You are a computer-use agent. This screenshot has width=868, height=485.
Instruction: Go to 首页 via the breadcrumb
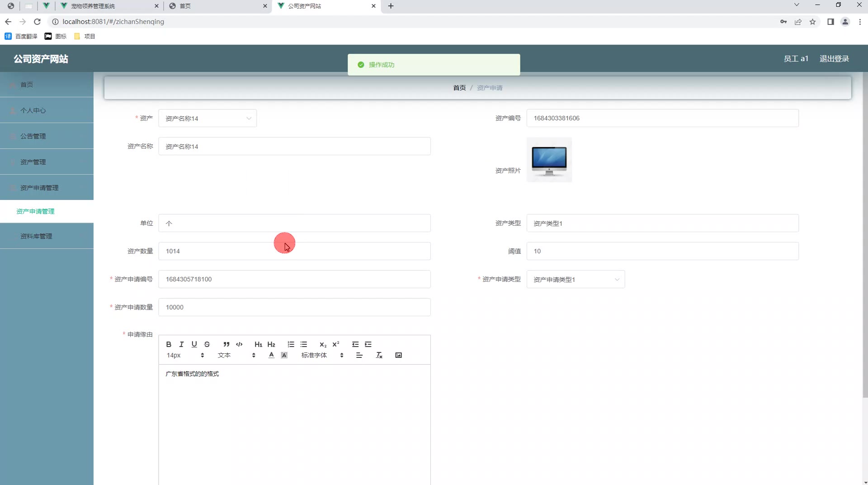point(459,88)
